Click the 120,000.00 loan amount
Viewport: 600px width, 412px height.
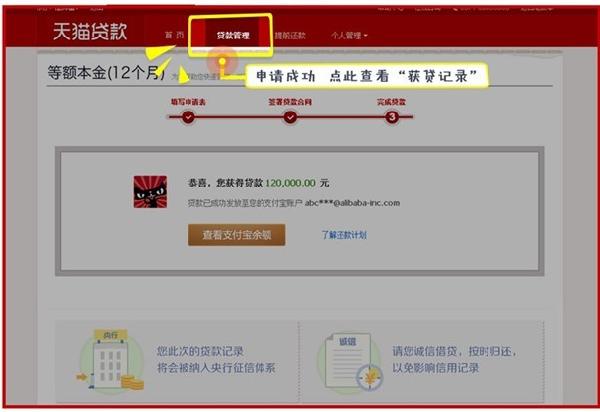[290, 183]
